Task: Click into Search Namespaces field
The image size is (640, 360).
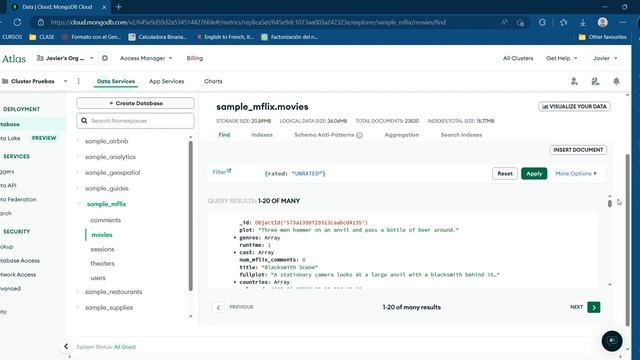Action: click(135, 121)
